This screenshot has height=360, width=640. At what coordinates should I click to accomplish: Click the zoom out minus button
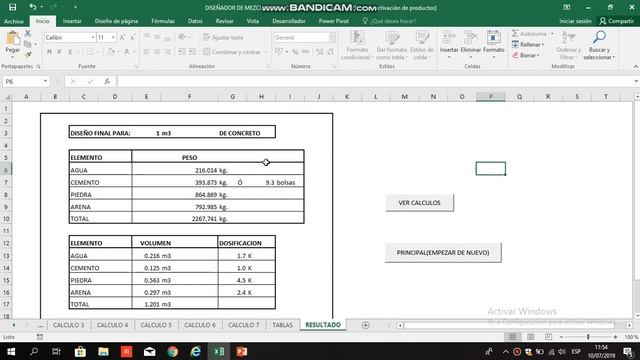pyautogui.click(x=561, y=337)
